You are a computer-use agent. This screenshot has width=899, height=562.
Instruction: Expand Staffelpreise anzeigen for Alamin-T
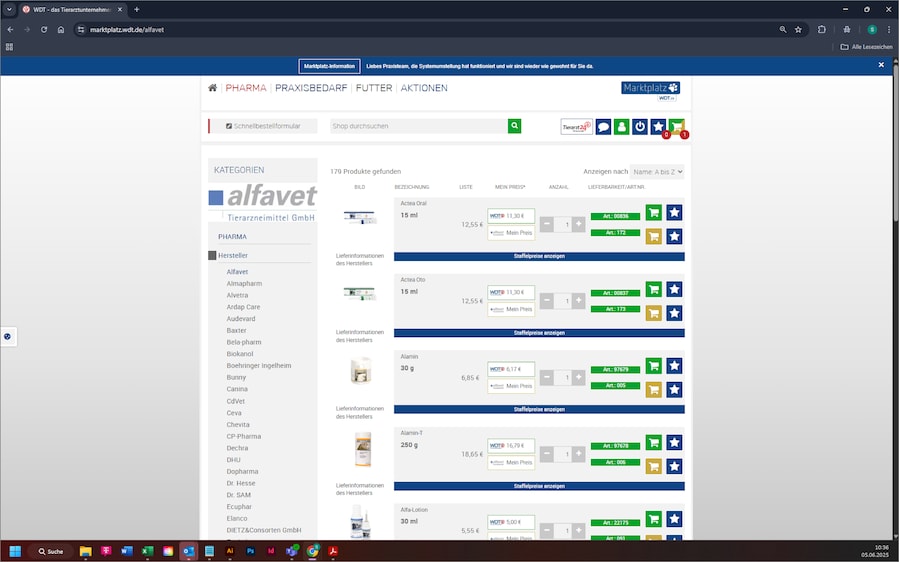[539, 486]
